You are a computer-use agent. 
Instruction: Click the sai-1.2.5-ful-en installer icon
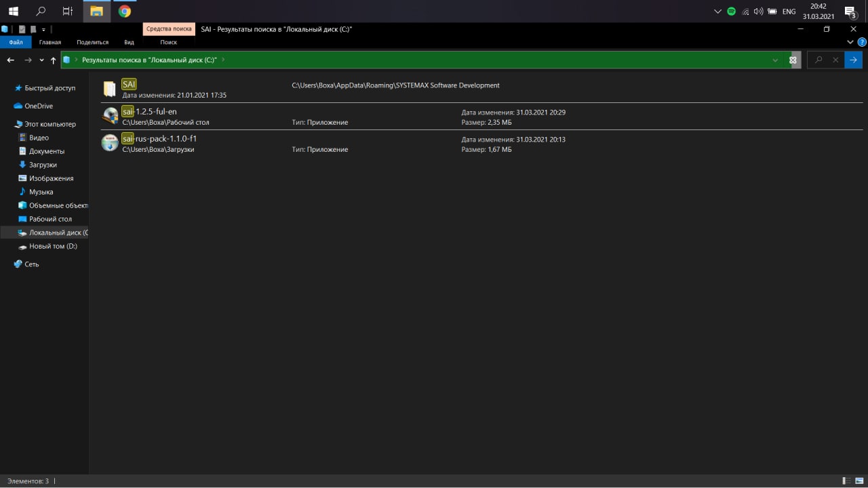(110, 116)
